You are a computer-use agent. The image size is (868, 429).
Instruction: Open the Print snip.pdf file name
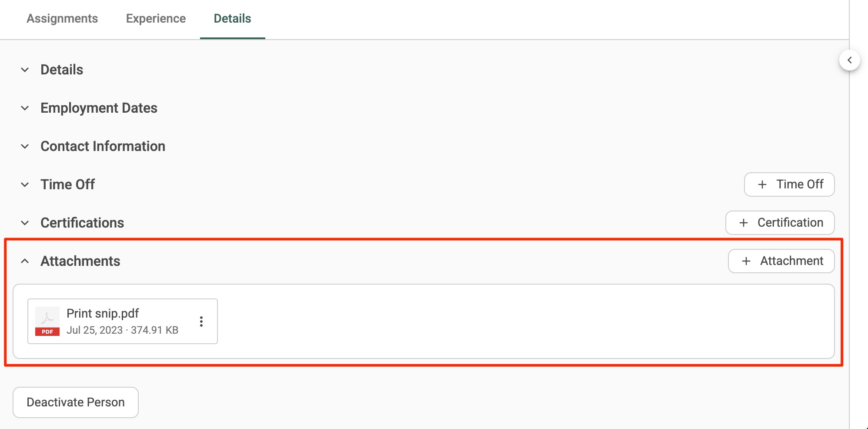(x=103, y=313)
